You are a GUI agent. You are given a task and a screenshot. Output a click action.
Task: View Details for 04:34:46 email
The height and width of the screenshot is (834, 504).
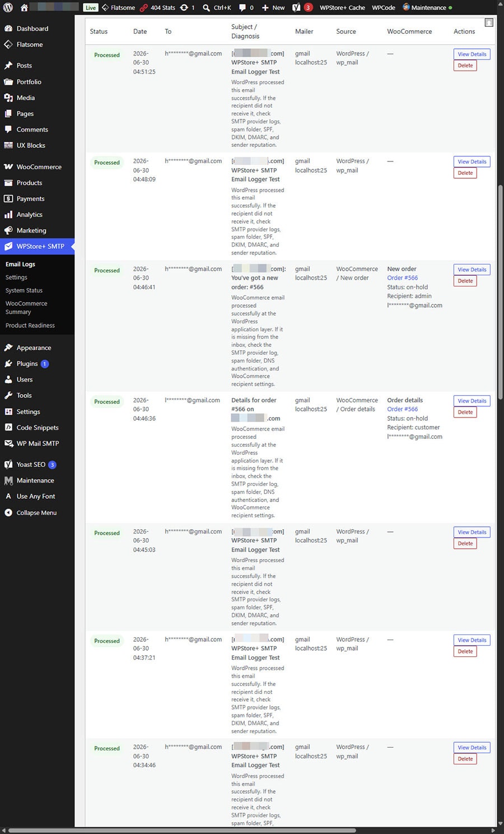click(x=472, y=748)
